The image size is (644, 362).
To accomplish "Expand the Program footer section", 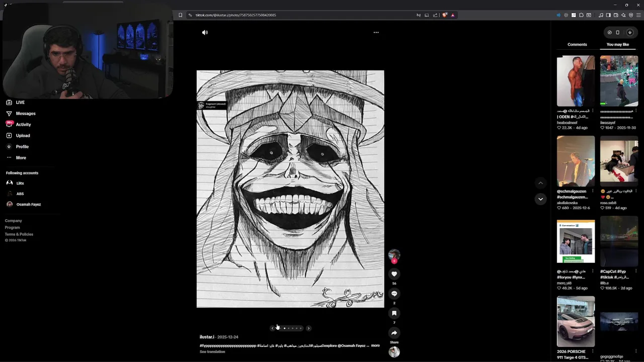I will [x=13, y=227].
